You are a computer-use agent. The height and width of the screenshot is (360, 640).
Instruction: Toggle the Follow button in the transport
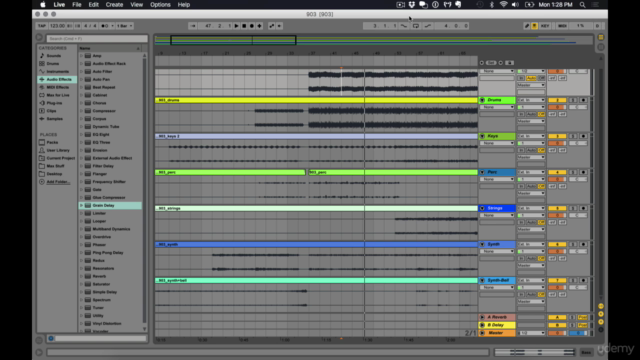point(193,26)
